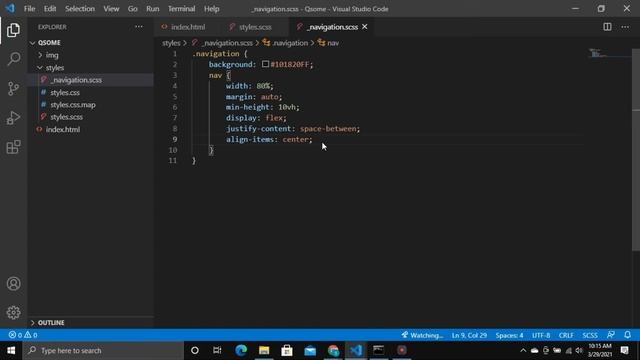Show hidden system tray icons
Screen dimensions: 640x360
coord(523,350)
